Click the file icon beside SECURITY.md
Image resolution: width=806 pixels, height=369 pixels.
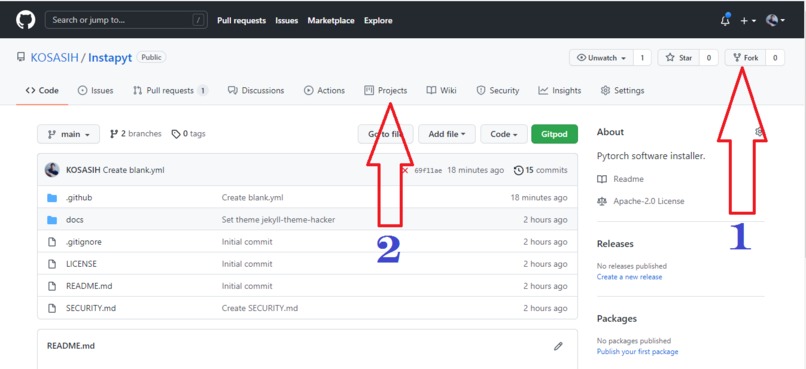[52, 308]
